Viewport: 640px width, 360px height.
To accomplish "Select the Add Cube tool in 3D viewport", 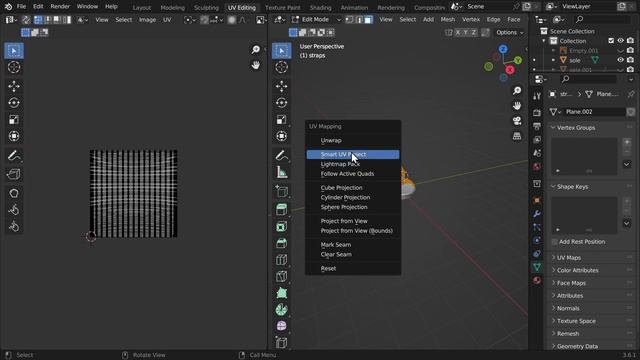I will (282, 191).
